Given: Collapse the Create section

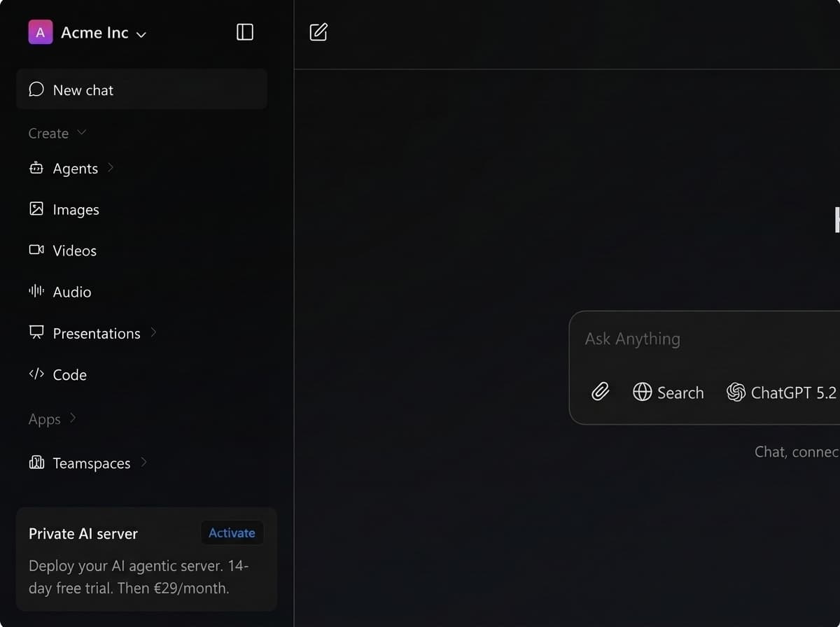Looking at the screenshot, I should pyautogui.click(x=82, y=132).
